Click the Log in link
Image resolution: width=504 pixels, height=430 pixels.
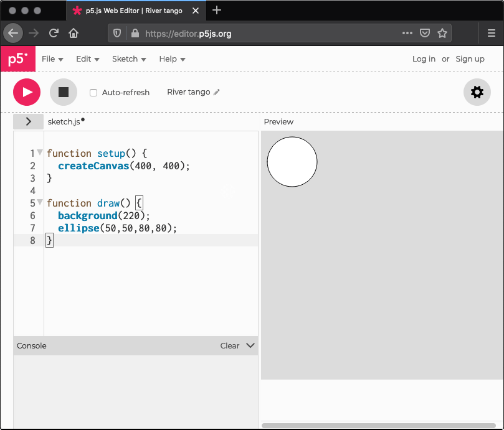(x=424, y=59)
